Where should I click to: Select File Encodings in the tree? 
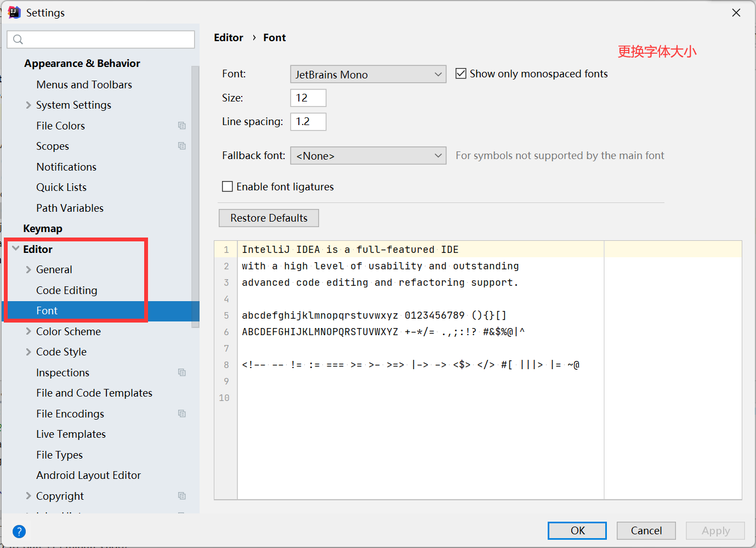tap(70, 414)
